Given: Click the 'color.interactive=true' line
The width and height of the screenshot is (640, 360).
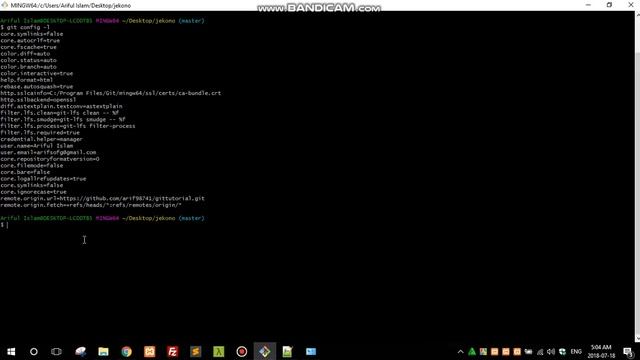Looking at the screenshot, I should pos(36,73).
